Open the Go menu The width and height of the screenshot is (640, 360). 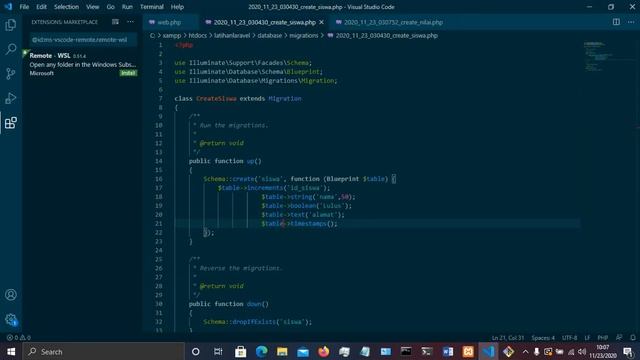pyautogui.click(x=111, y=7)
